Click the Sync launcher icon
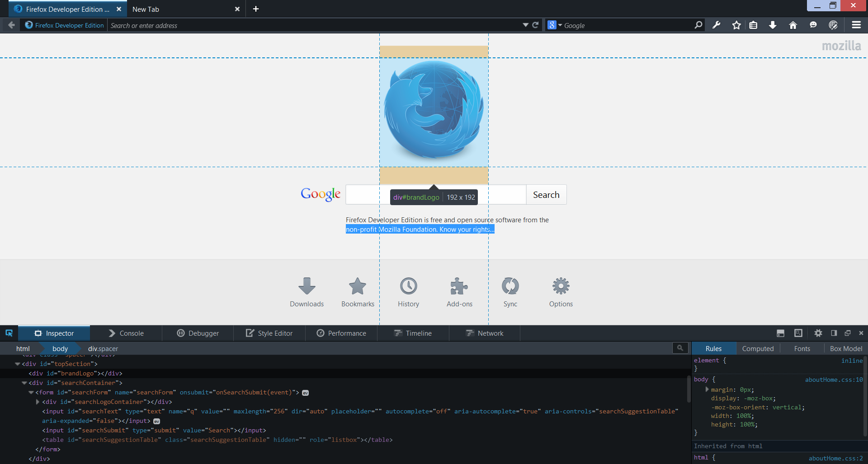Image resolution: width=868 pixels, height=464 pixels. point(510,286)
